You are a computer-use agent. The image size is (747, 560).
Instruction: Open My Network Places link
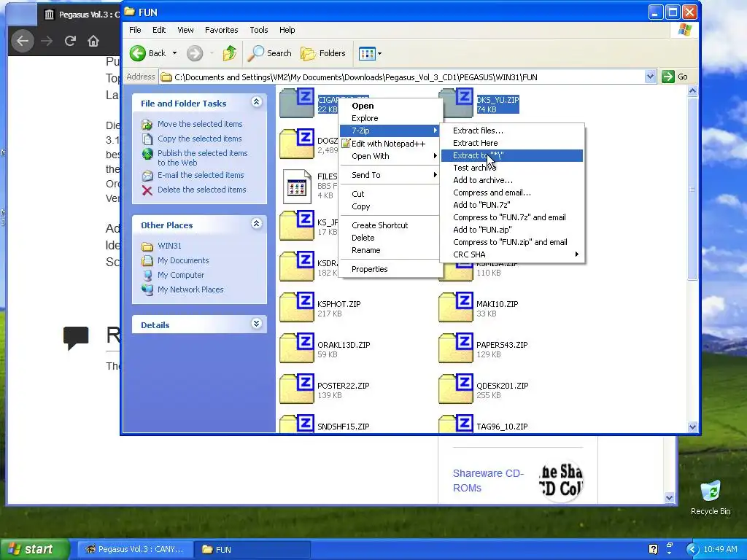pyautogui.click(x=190, y=289)
